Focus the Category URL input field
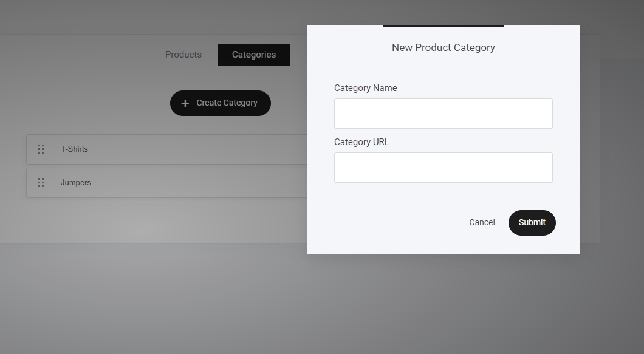644x354 pixels. [x=443, y=168]
